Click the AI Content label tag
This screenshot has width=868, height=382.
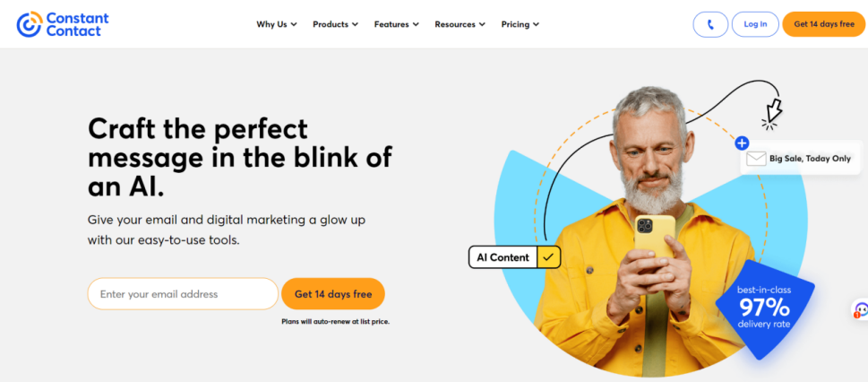pyautogui.click(x=503, y=257)
